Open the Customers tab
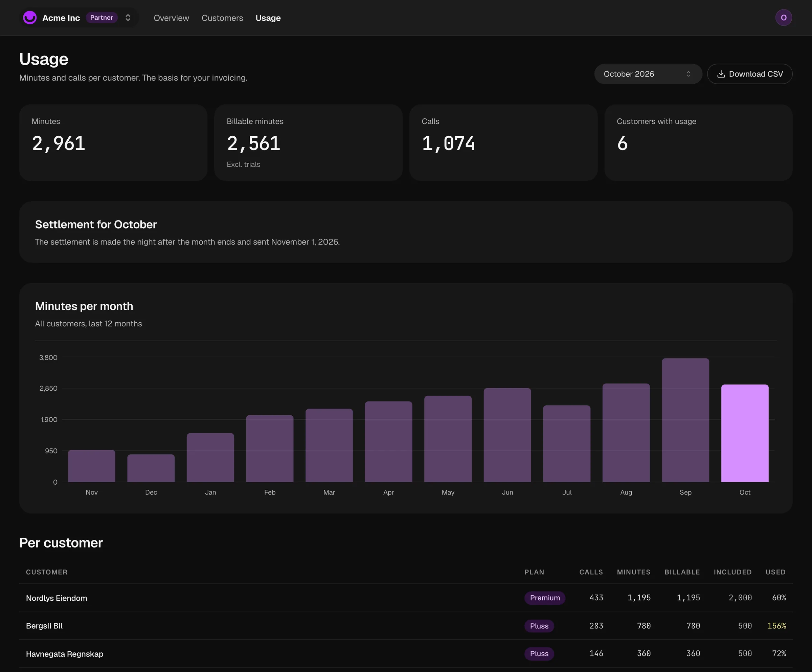 [x=222, y=18]
